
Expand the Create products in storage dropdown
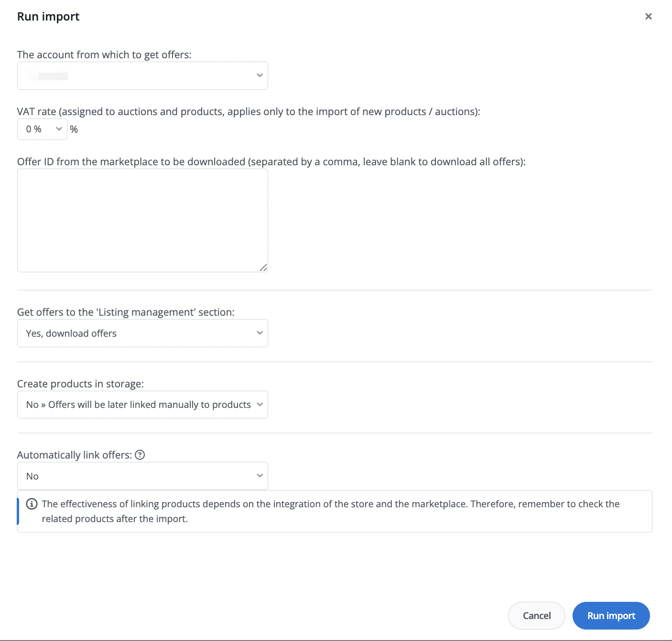point(142,405)
